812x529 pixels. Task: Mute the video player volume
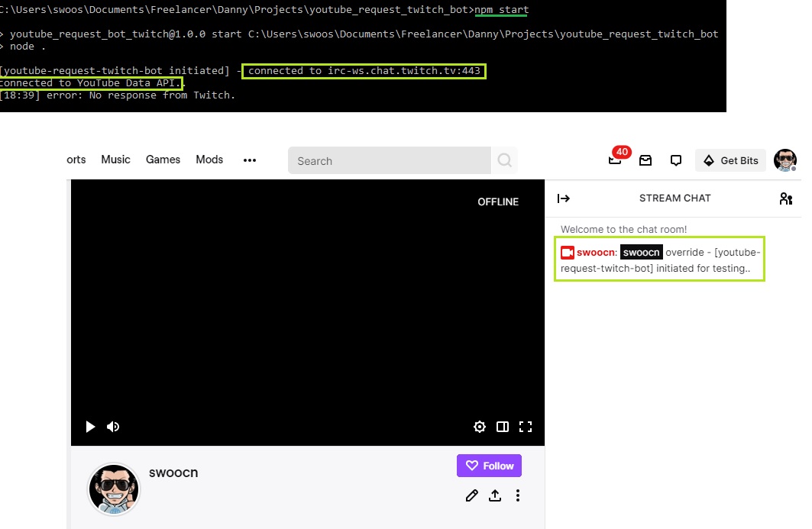point(113,427)
